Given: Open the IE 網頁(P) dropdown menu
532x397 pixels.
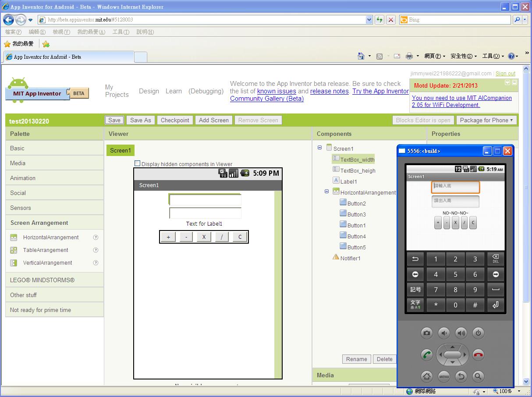Looking at the screenshot, I should (x=435, y=56).
